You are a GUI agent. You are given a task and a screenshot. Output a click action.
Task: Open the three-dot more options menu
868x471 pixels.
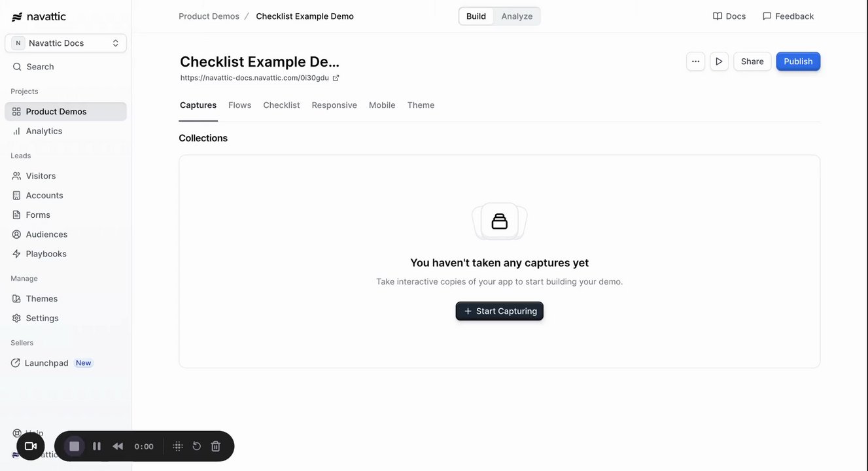[695, 61]
